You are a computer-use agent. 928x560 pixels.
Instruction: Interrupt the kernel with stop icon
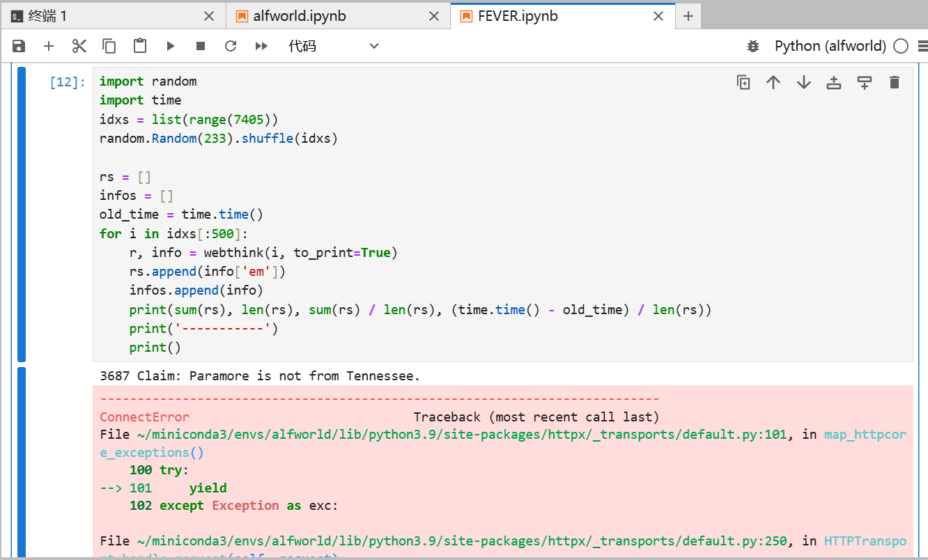click(x=200, y=46)
